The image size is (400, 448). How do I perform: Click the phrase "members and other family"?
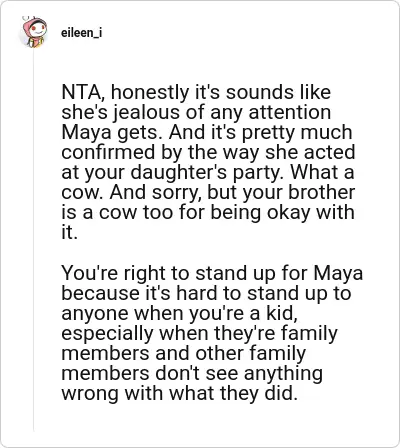pyautogui.click(x=184, y=354)
